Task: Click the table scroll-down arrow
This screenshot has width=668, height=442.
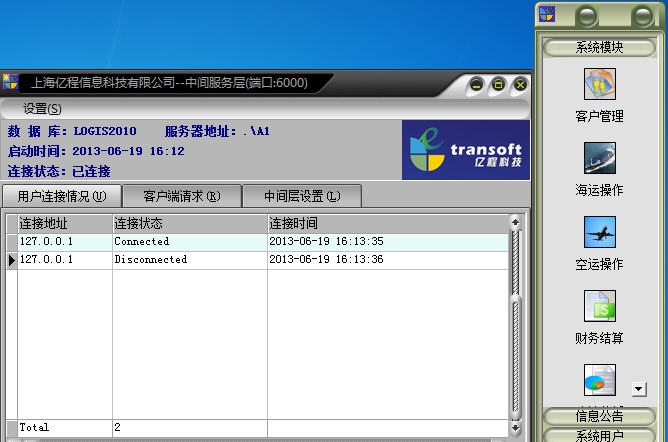Action: 515,428
